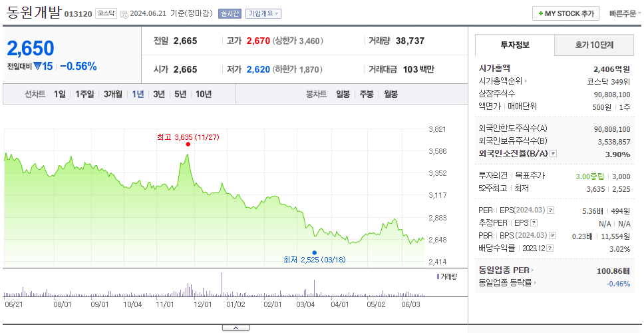
Task: Click the calendar icon beside 2024.06.21 date
Action: (124, 14)
